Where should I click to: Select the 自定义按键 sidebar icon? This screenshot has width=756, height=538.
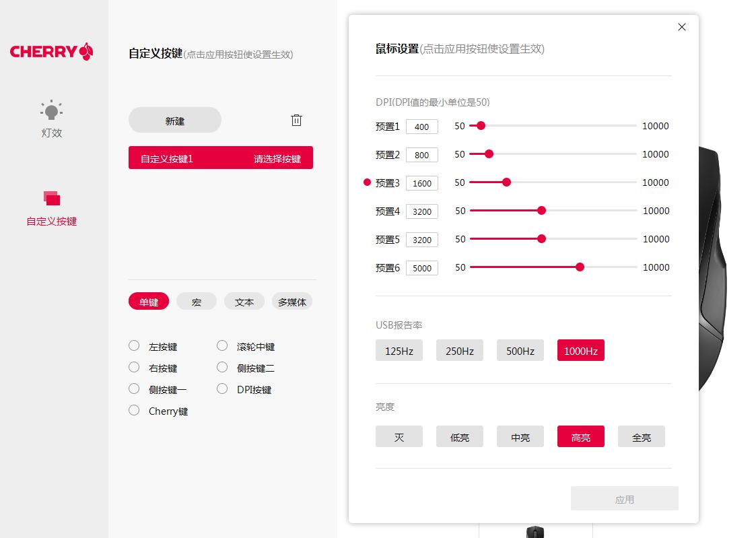[51, 207]
